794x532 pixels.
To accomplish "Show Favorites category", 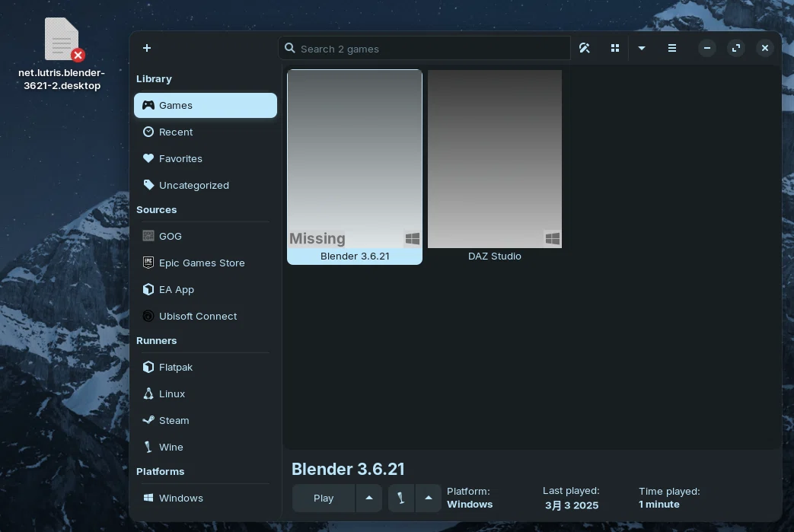I will [x=205, y=159].
